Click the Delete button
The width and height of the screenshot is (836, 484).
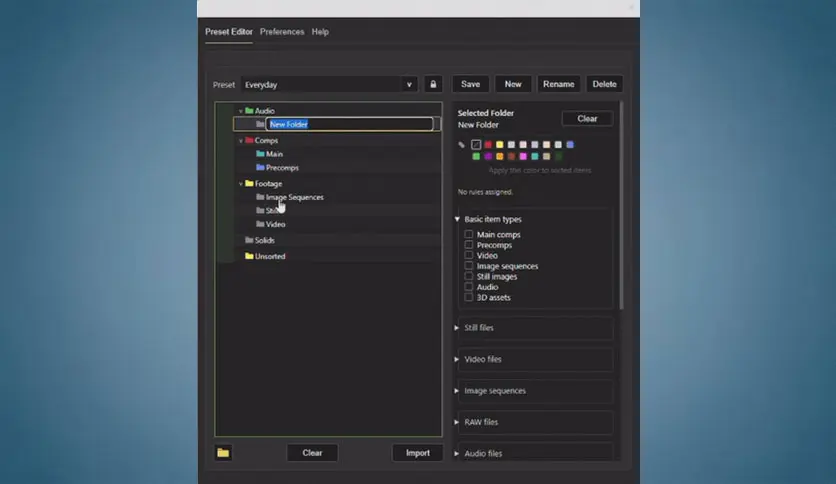[604, 84]
